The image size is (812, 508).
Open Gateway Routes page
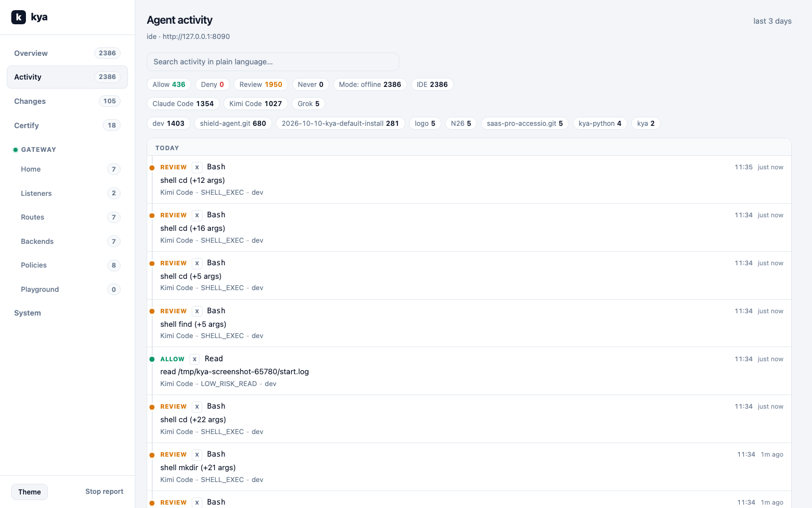(x=70, y=217)
